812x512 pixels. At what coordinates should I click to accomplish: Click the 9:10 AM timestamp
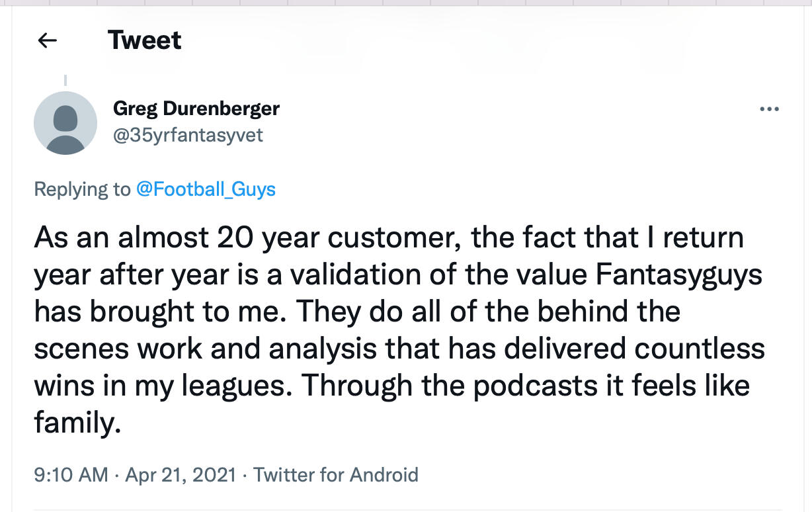(71, 474)
